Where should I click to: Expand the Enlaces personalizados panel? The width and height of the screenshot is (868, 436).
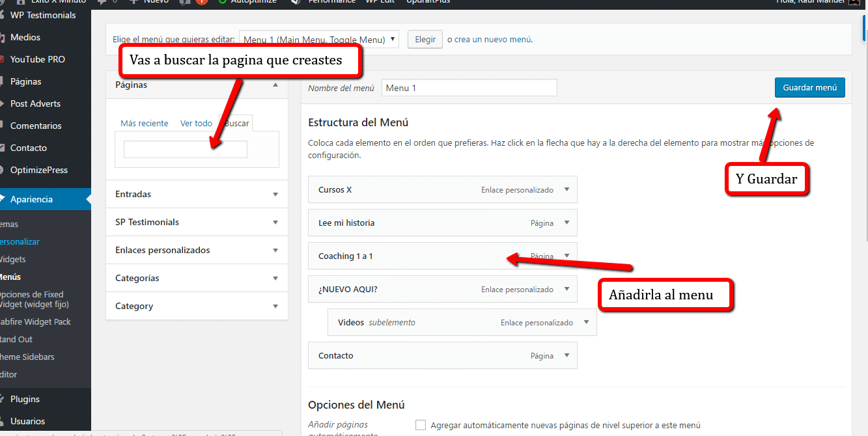tap(275, 251)
